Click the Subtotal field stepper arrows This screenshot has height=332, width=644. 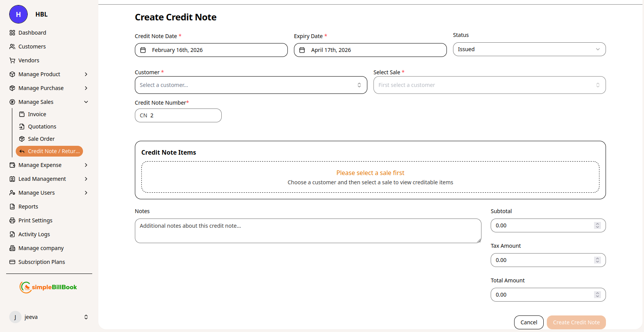[x=597, y=225]
